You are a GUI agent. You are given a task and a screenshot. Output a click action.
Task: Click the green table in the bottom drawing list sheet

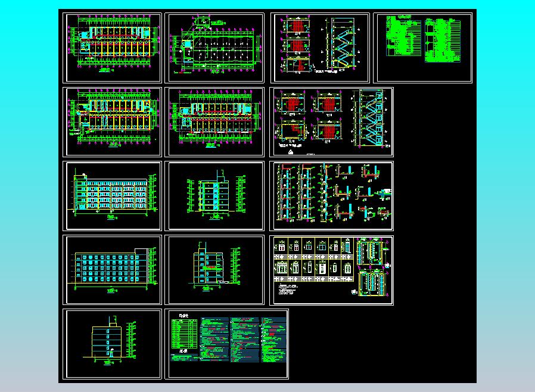tap(184, 334)
